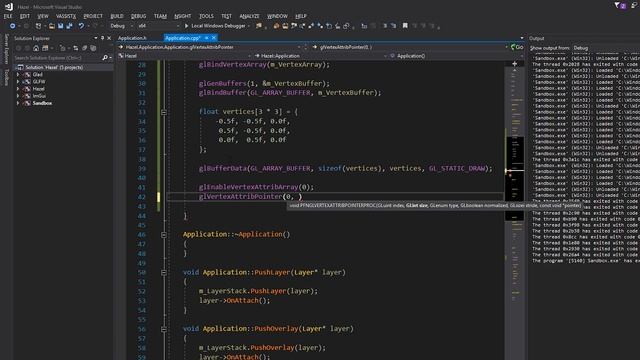Viewport: 640px width, 360px height.
Task: Open the notifications flag icon
Action: (620, 5)
